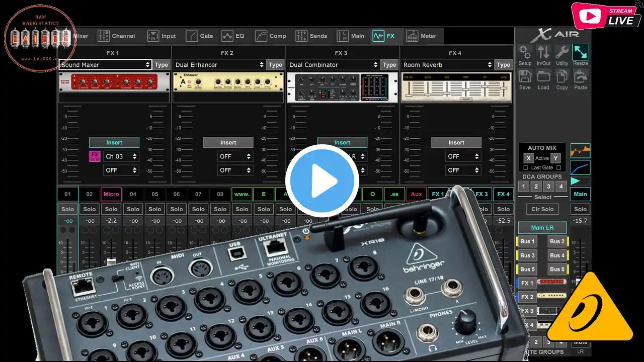Toggle Solo on the Micro channel
644x362 pixels.
[x=111, y=209]
